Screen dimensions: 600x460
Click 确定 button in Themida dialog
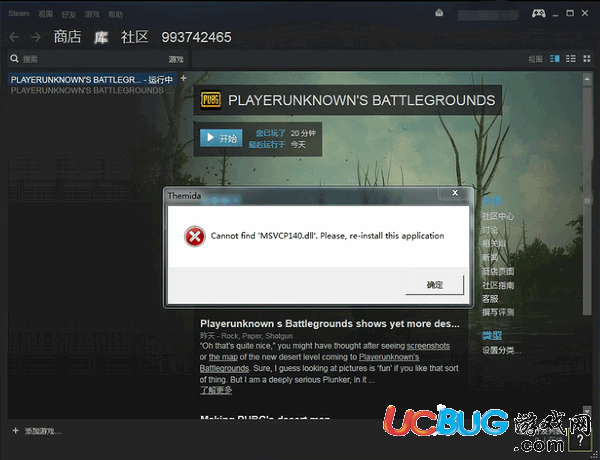point(435,285)
